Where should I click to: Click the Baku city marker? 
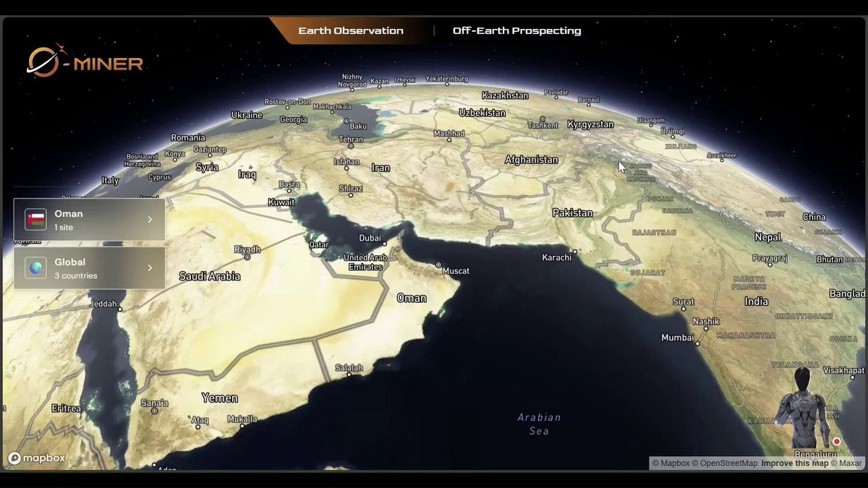point(348,121)
